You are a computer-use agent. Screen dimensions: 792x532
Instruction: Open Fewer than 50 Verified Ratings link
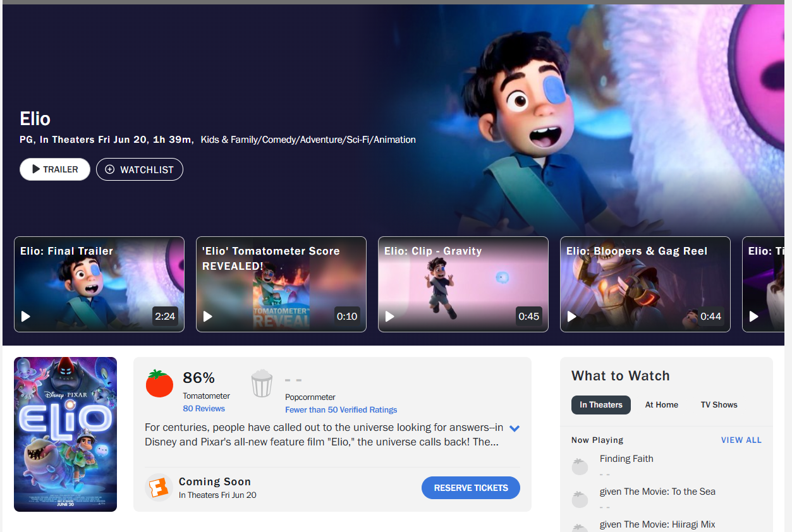click(x=341, y=410)
